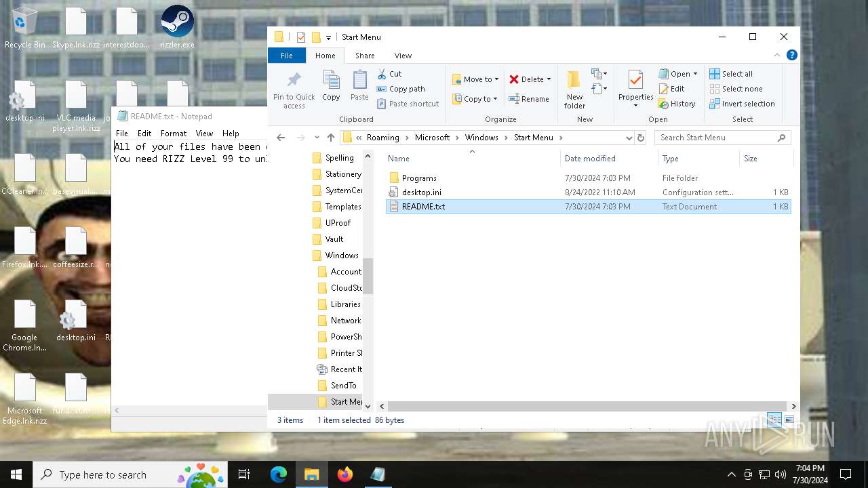Open Firefox from the taskbar

[x=345, y=474]
